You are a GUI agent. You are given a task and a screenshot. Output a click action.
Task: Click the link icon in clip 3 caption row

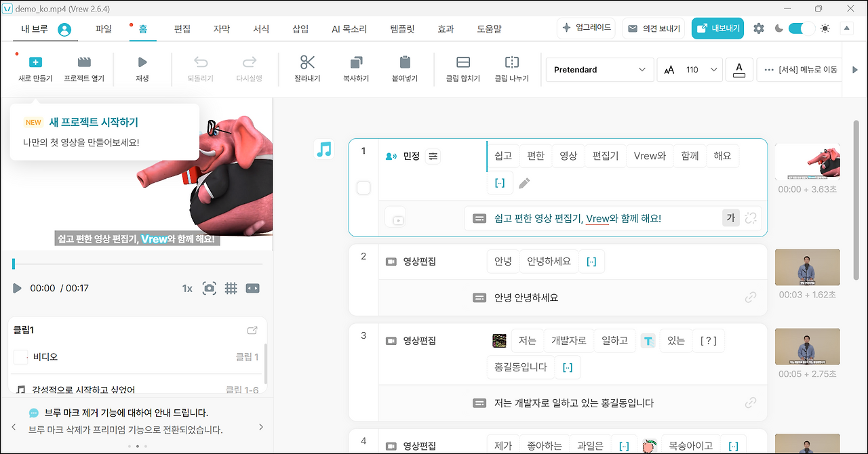click(751, 403)
